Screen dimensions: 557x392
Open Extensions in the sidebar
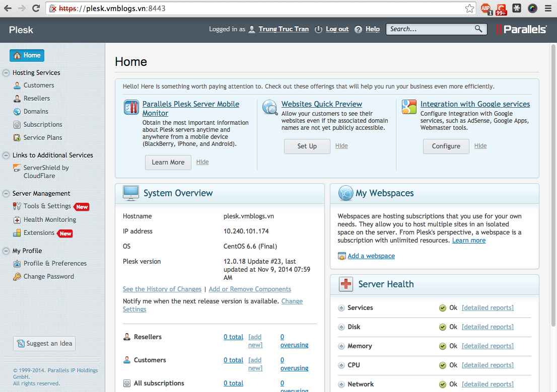[39, 233]
